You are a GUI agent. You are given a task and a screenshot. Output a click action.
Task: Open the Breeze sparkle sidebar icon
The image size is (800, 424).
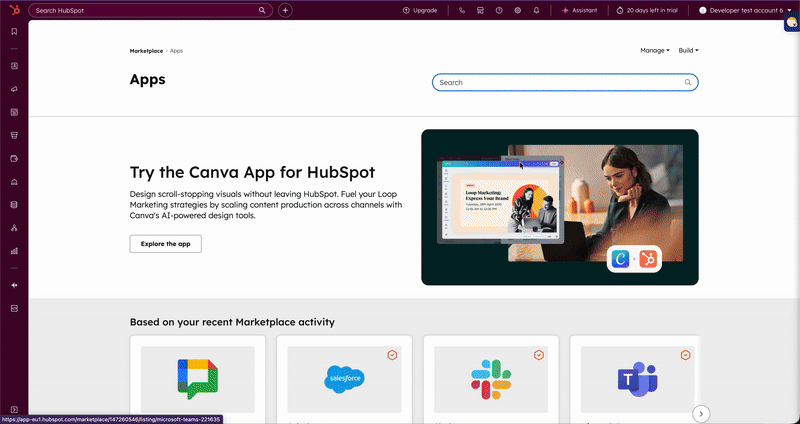[x=14, y=285]
